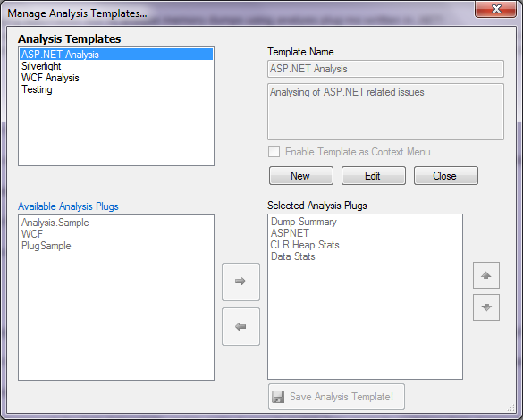The width and height of the screenshot is (523, 420).
Task: Move selected plug up with up arrow
Action: (486, 275)
